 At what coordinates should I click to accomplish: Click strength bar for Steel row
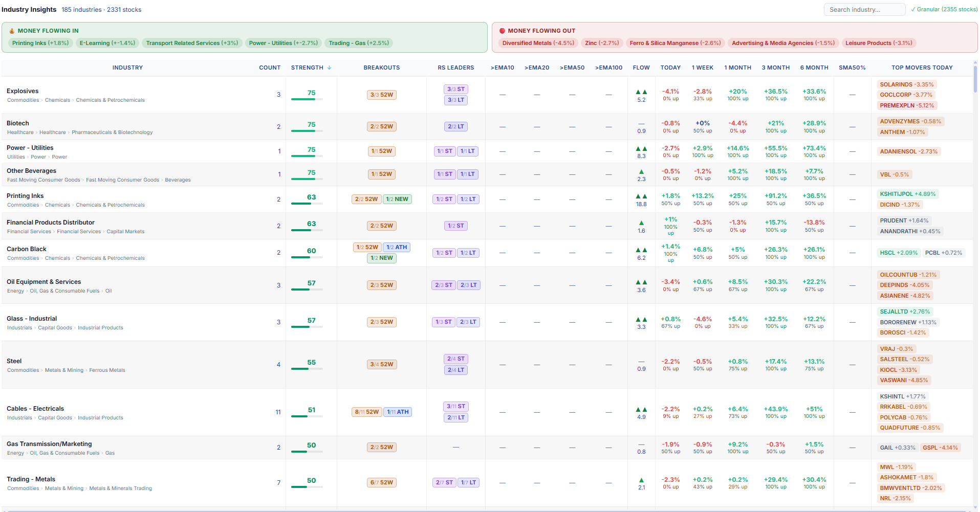click(x=307, y=369)
